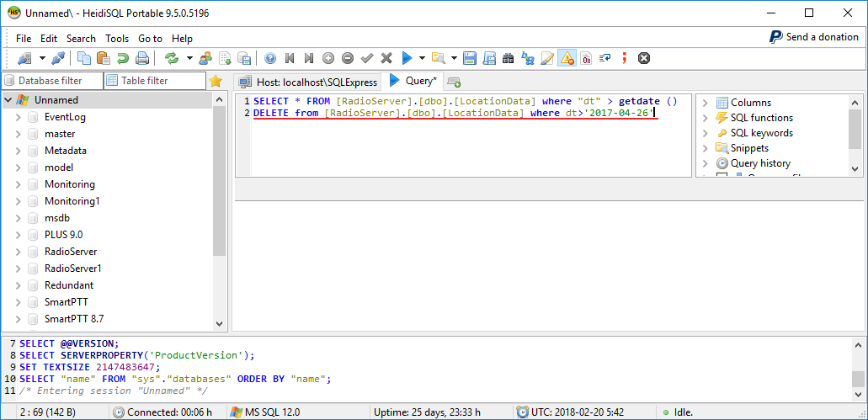Viewport: 868px width, 420px height.
Task: Select the Monitoring1 database
Action: [x=72, y=201]
